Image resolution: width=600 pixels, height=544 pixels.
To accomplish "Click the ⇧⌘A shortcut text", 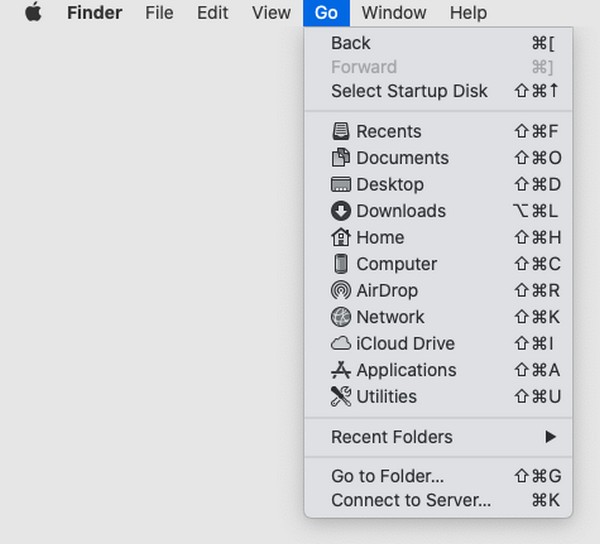I will 537,370.
